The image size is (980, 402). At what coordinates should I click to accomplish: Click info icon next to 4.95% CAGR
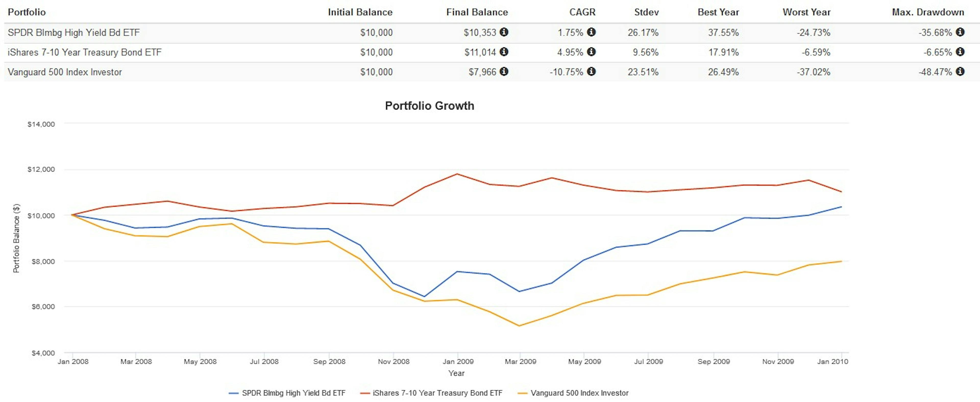coord(591,52)
